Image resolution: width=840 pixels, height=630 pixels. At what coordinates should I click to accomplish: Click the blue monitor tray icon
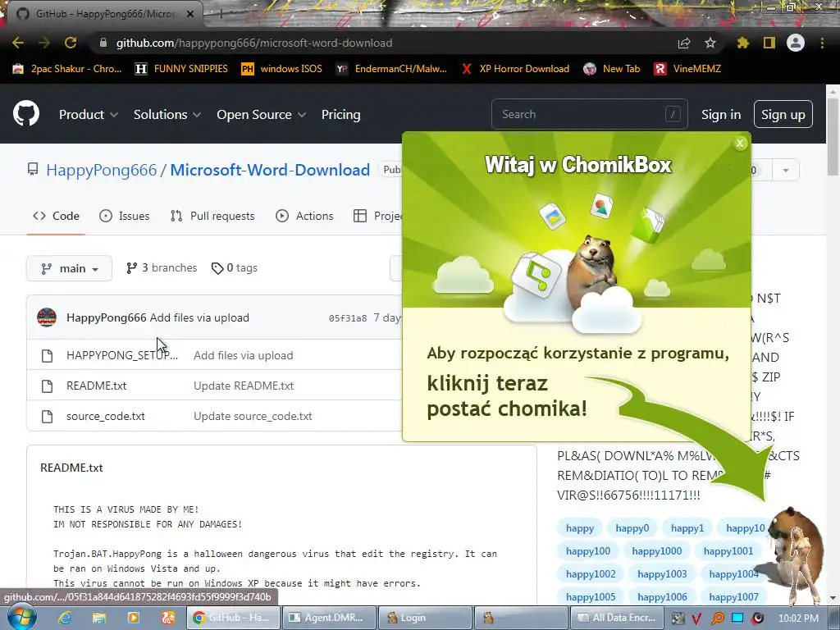coord(737,619)
